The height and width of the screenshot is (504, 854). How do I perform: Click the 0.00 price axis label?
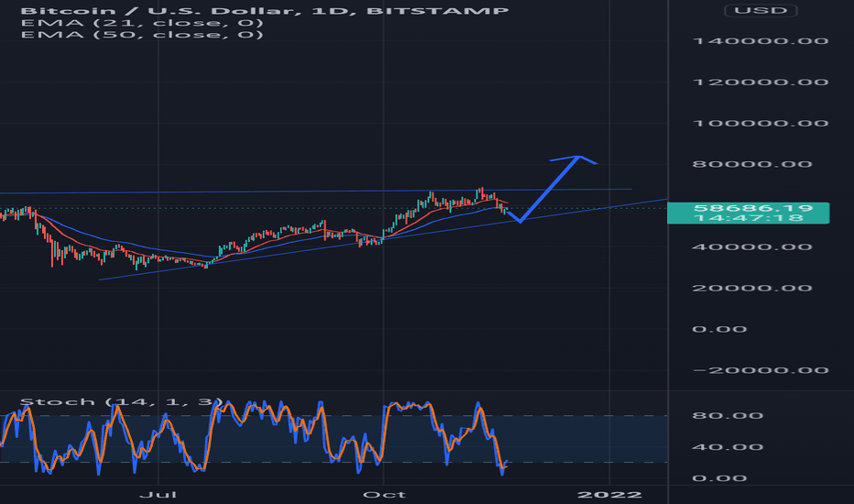click(719, 329)
